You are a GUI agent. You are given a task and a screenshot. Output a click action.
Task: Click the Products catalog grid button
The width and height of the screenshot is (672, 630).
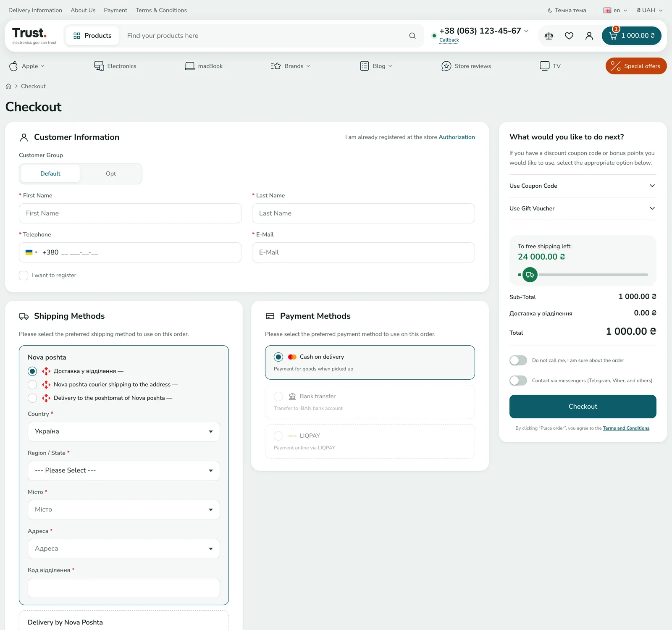[x=92, y=36]
